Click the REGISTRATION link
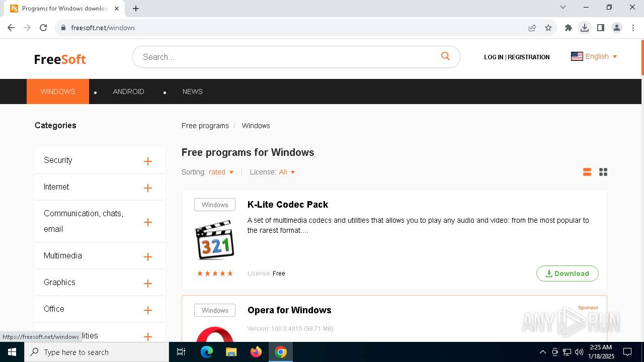 528,57
